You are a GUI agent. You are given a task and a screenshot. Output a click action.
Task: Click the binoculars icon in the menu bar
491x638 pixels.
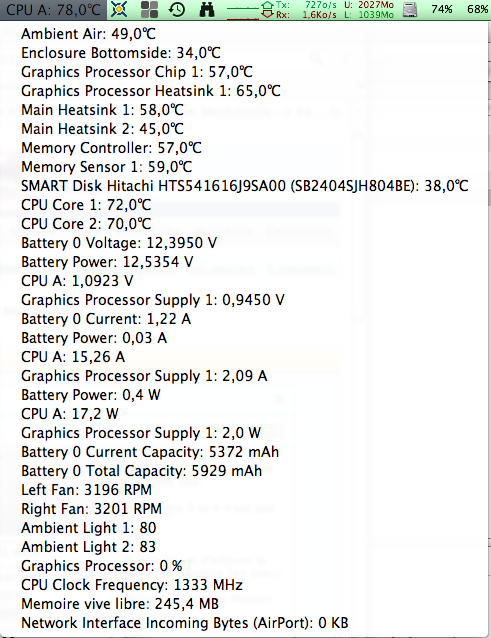pyautogui.click(x=207, y=9)
